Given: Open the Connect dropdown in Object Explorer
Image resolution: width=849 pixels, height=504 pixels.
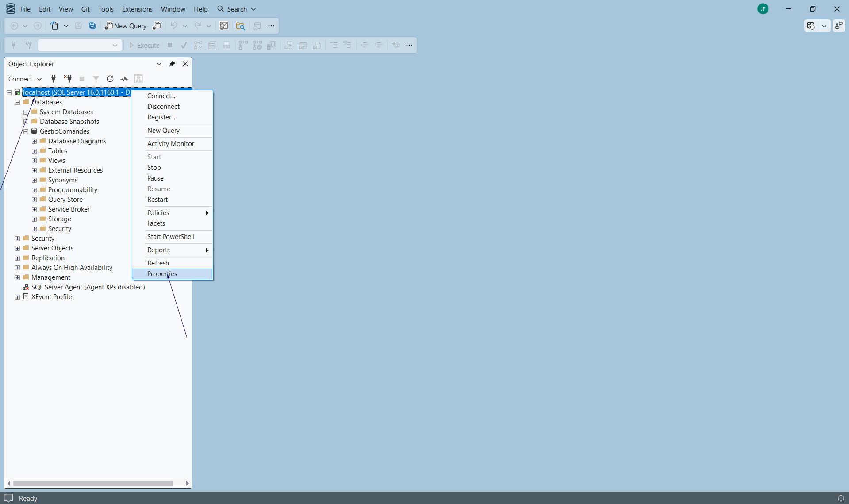Looking at the screenshot, I should pyautogui.click(x=25, y=79).
